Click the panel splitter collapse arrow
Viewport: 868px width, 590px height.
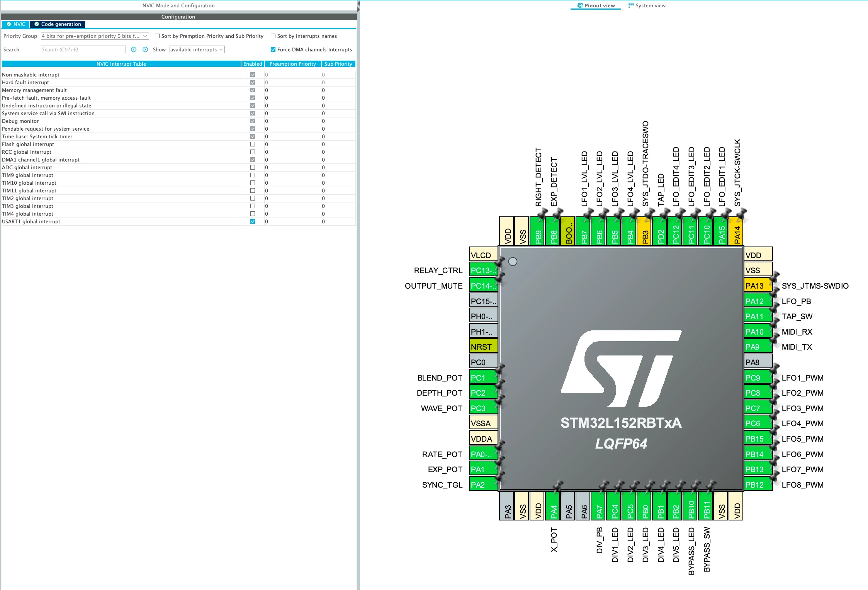pos(358,4)
